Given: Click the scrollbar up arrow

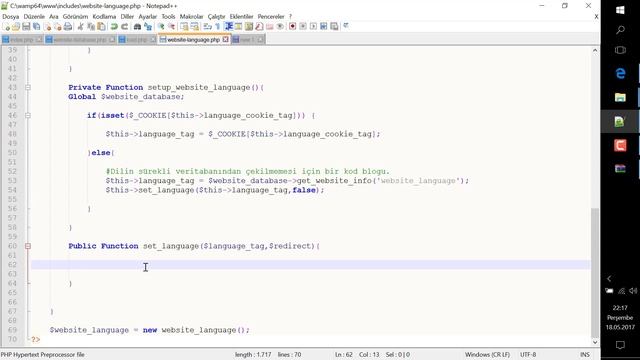Looking at the screenshot, I should tap(595, 51).
